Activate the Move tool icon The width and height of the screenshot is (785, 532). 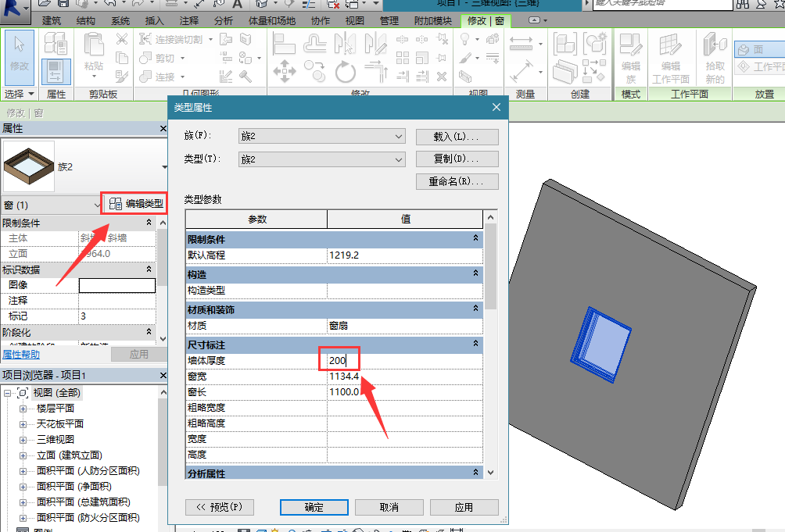(285, 72)
